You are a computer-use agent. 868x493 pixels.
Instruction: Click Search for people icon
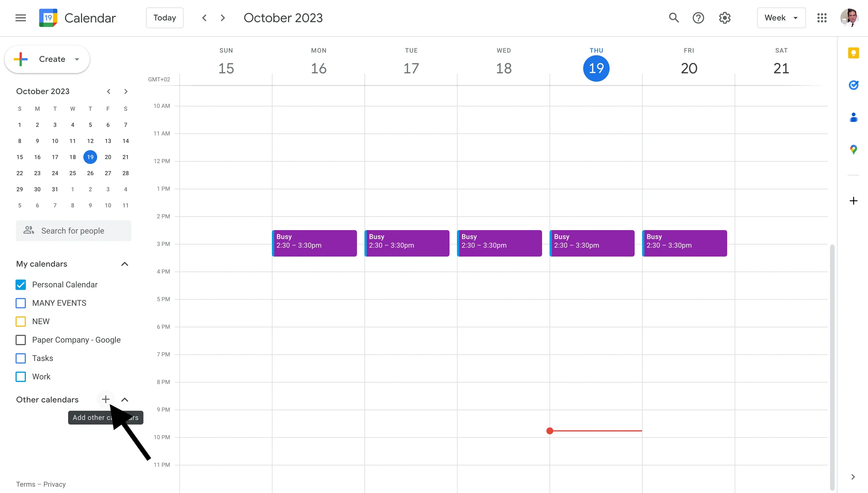28,230
